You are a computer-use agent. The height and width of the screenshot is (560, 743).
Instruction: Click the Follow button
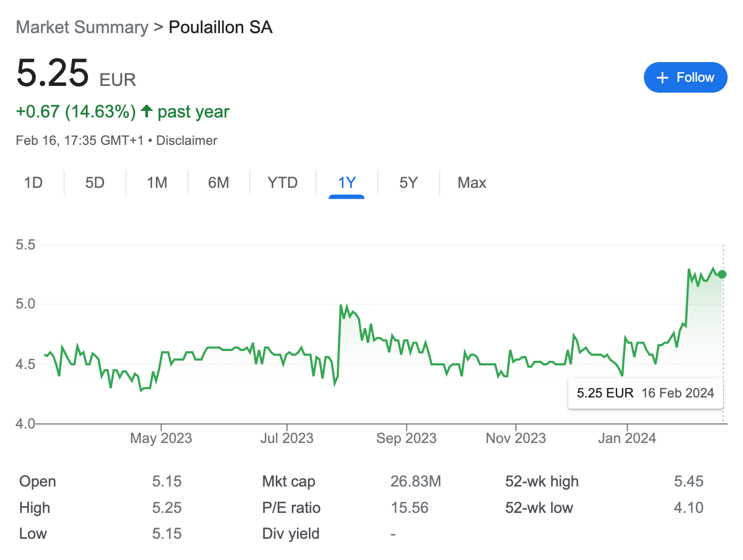point(685,78)
